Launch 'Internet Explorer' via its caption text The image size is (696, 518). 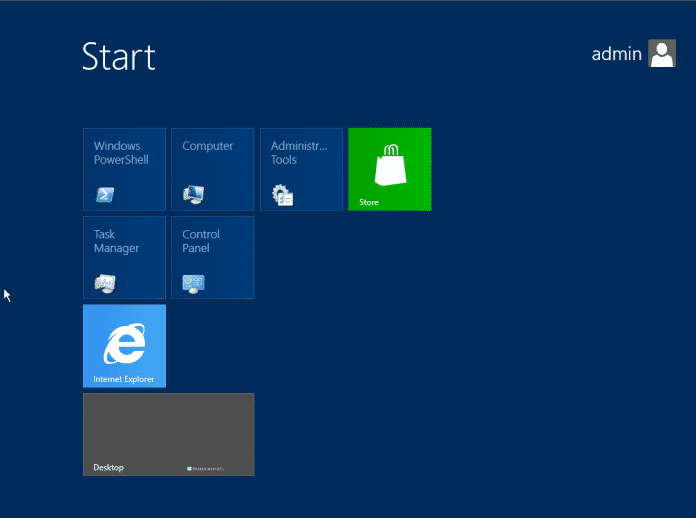point(123,380)
